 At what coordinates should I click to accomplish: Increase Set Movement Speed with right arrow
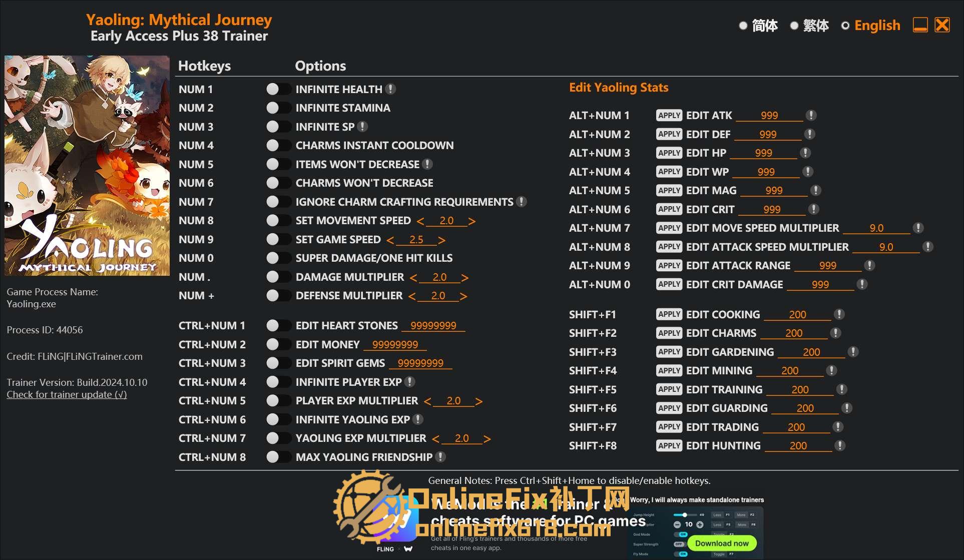coord(471,221)
